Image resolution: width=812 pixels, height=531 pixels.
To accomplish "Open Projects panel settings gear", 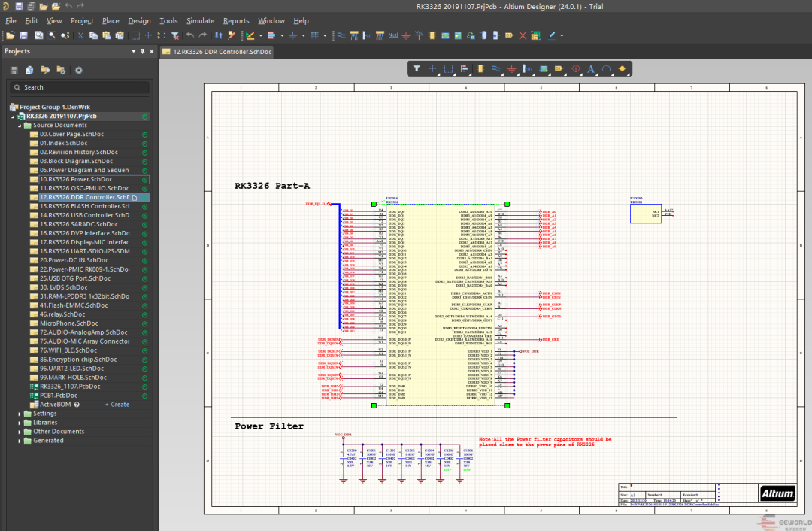I will 78,70.
